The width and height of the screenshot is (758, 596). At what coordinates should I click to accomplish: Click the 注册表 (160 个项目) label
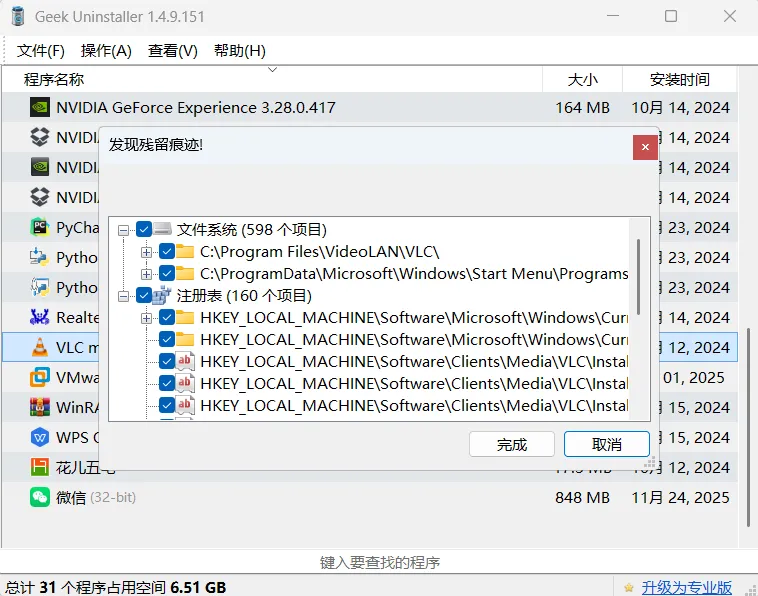pyautogui.click(x=244, y=295)
